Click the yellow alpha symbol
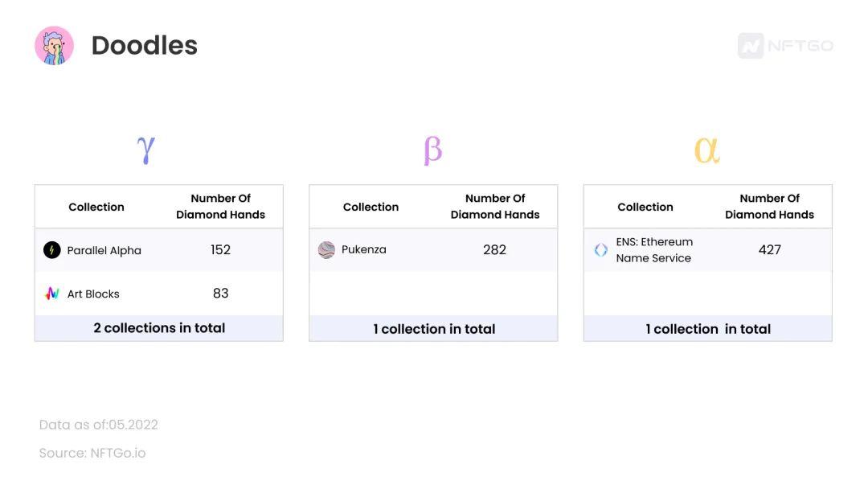The image size is (868, 489). [x=706, y=150]
